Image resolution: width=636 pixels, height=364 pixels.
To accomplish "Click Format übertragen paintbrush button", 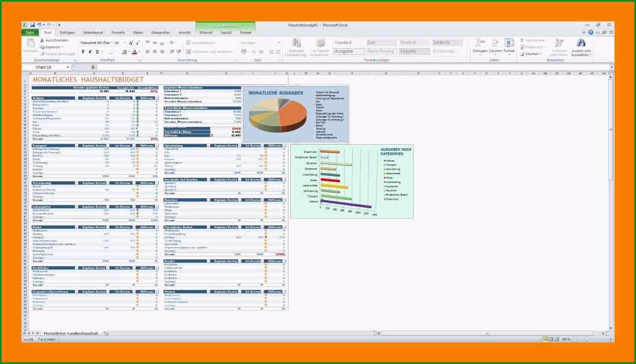I will (57, 53).
